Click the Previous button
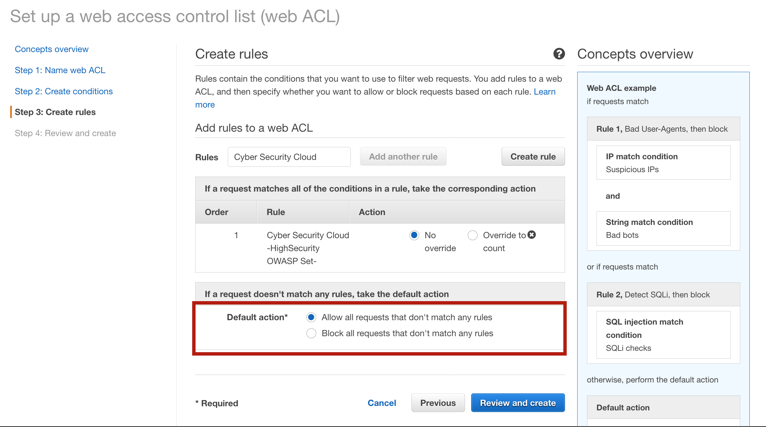This screenshot has height=427, width=766. point(438,403)
